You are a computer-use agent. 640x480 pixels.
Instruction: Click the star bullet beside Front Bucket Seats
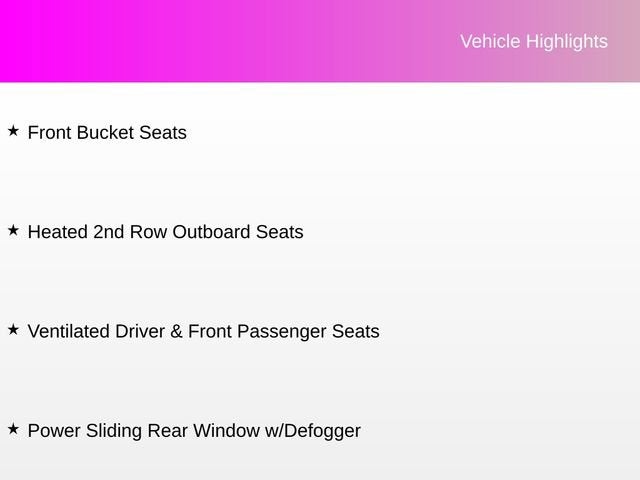click(13, 131)
